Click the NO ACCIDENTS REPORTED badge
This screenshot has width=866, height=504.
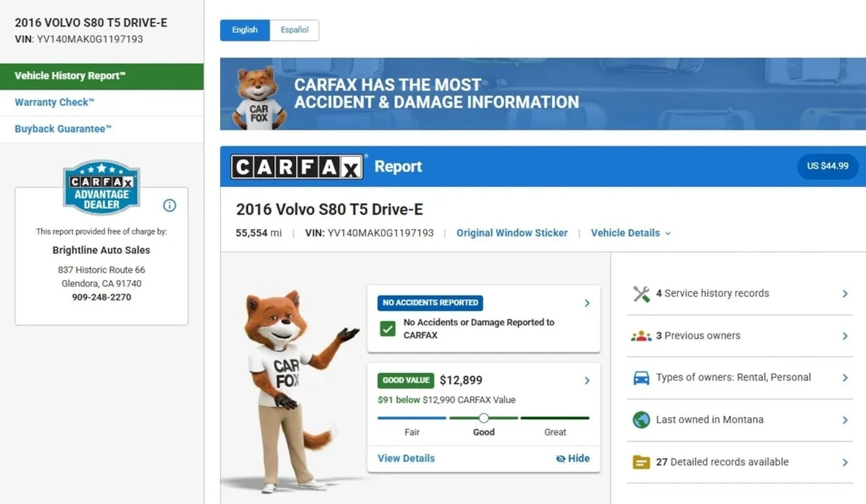pyautogui.click(x=430, y=303)
